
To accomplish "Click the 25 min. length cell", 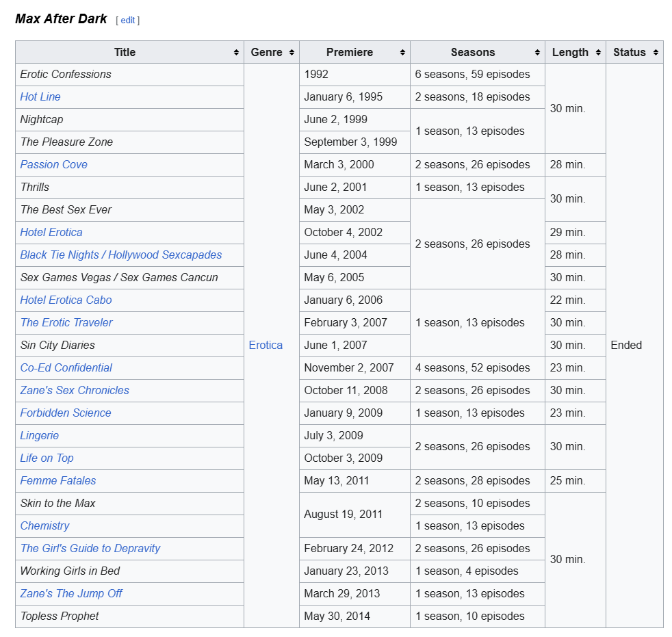I will (575, 480).
